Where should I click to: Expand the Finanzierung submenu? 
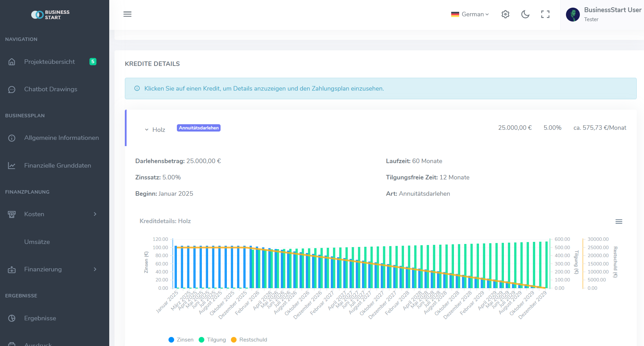[52, 269]
